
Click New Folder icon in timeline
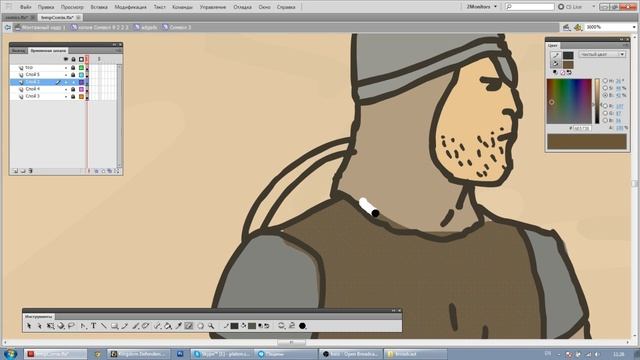click(x=23, y=171)
